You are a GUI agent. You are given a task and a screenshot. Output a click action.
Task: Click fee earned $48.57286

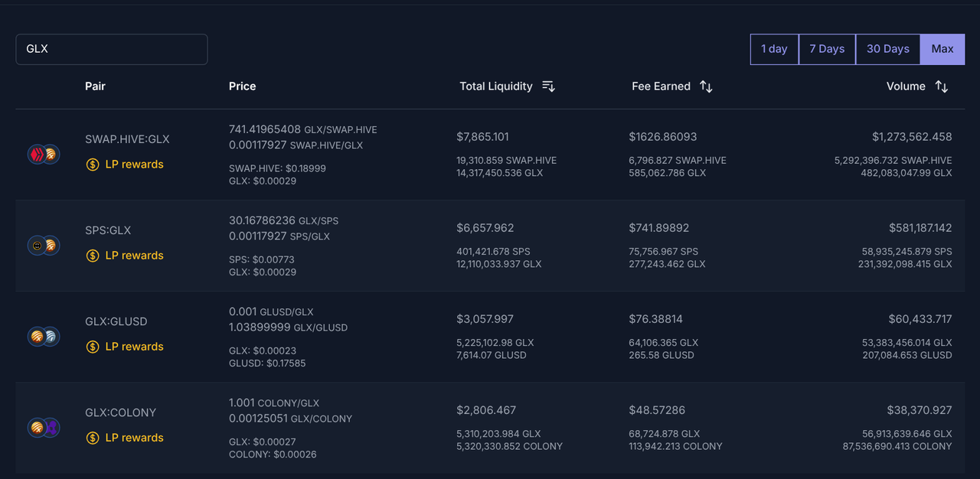coord(657,410)
